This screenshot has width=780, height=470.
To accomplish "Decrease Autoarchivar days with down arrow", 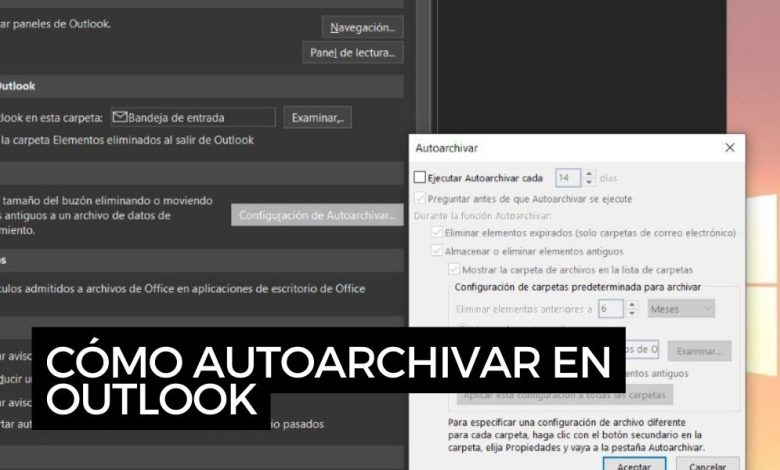I will coord(589,183).
